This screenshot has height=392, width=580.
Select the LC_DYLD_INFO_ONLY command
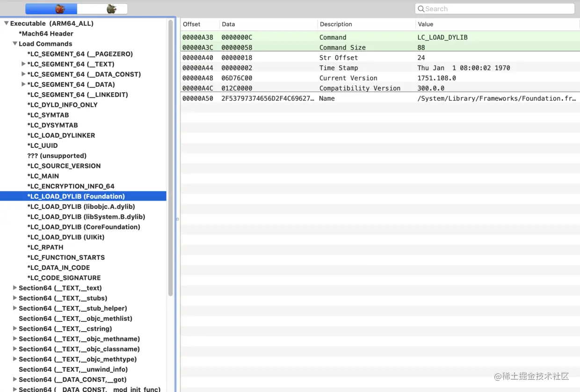pyautogui.click(x=63, y=105)
